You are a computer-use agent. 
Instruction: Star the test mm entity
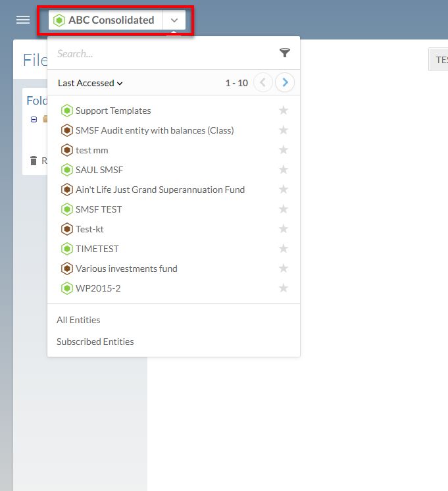284,149
